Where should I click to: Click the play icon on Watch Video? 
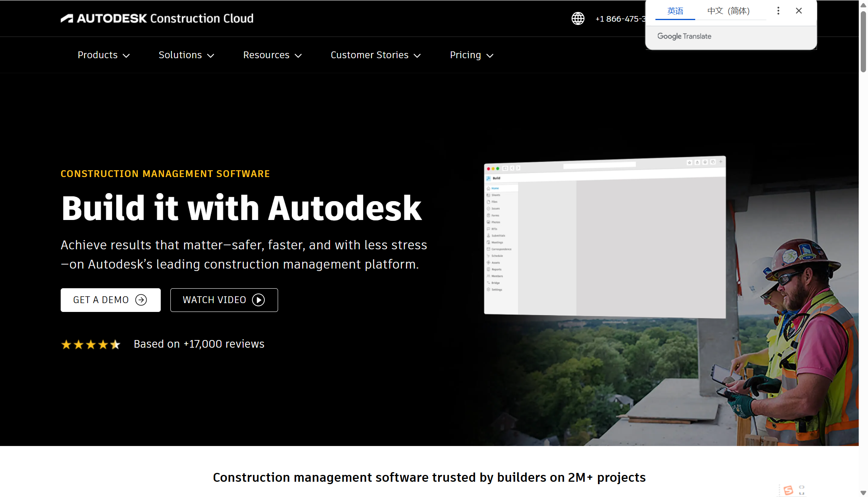258,300
